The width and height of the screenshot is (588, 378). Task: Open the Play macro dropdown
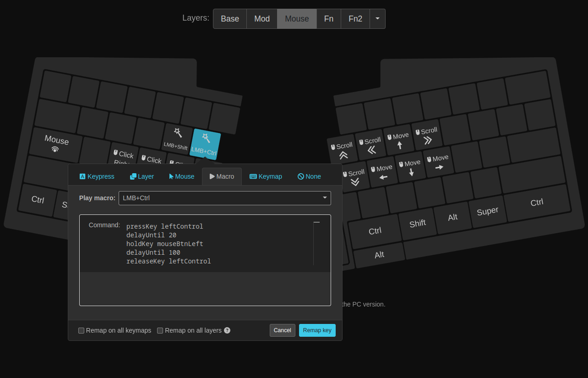224,198
